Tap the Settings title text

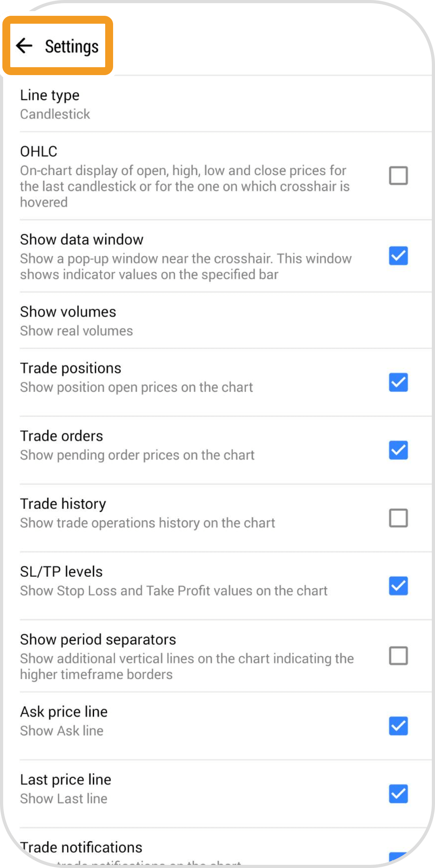click(x=72, y=47)
